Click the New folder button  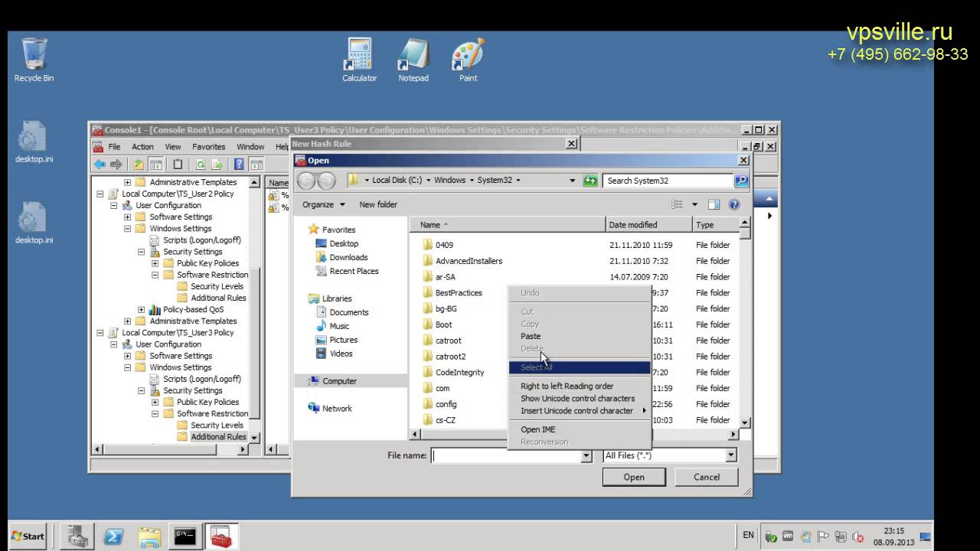(x=378, y=204)
